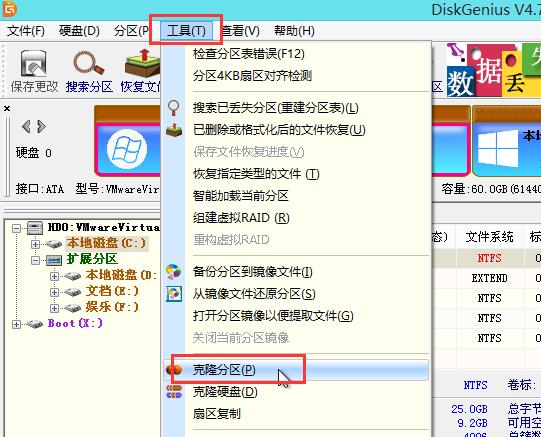Expand the 文档(E:) tree node
This screenshot has height=437, width=541.
click(54, 292)
